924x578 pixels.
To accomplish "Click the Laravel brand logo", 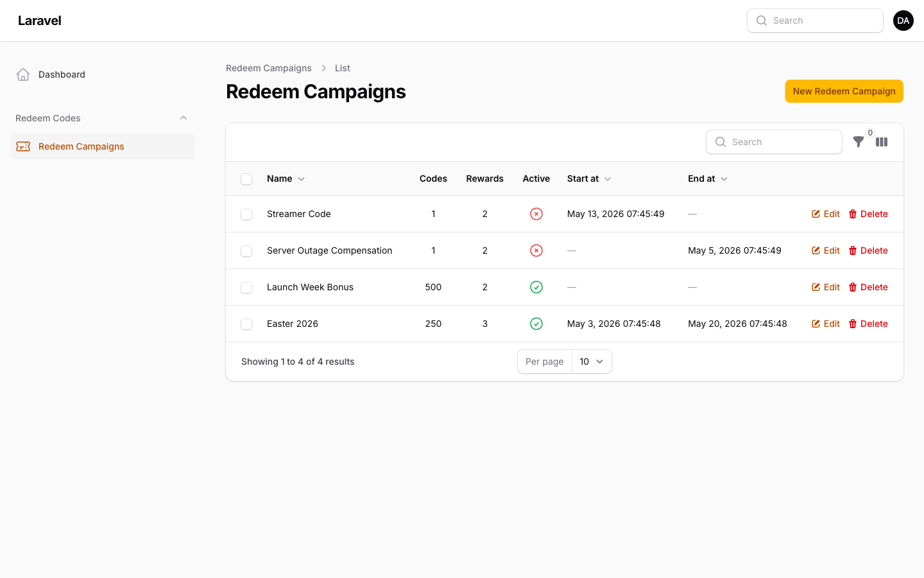I will pos(40,21).
